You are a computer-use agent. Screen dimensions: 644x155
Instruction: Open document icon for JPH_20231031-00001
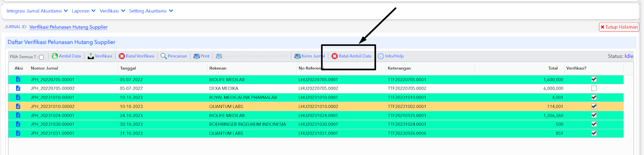18,133
